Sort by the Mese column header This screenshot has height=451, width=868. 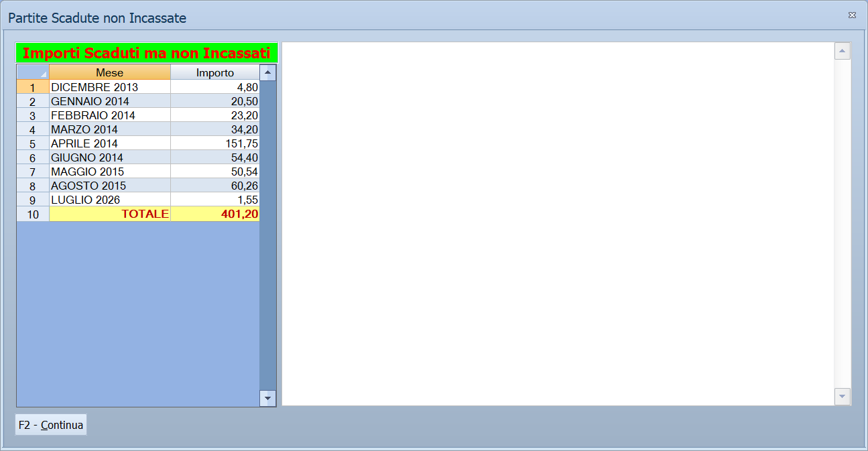pos(110,72)
